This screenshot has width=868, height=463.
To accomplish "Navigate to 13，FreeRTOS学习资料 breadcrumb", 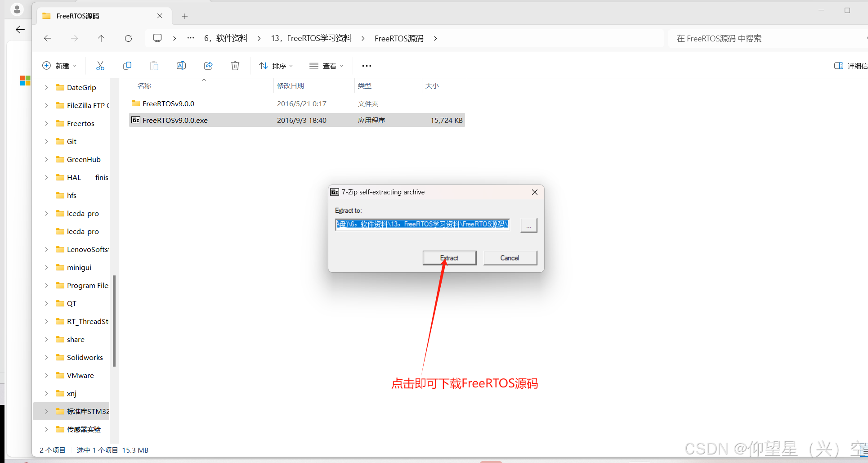I will (311, 38).
